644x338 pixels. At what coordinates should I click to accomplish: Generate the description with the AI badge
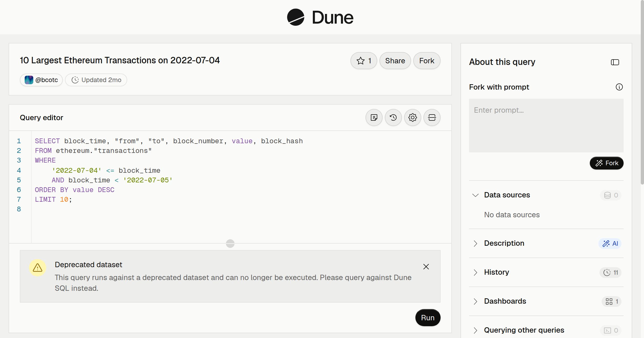pyautogui.click(x=610, y=243)
